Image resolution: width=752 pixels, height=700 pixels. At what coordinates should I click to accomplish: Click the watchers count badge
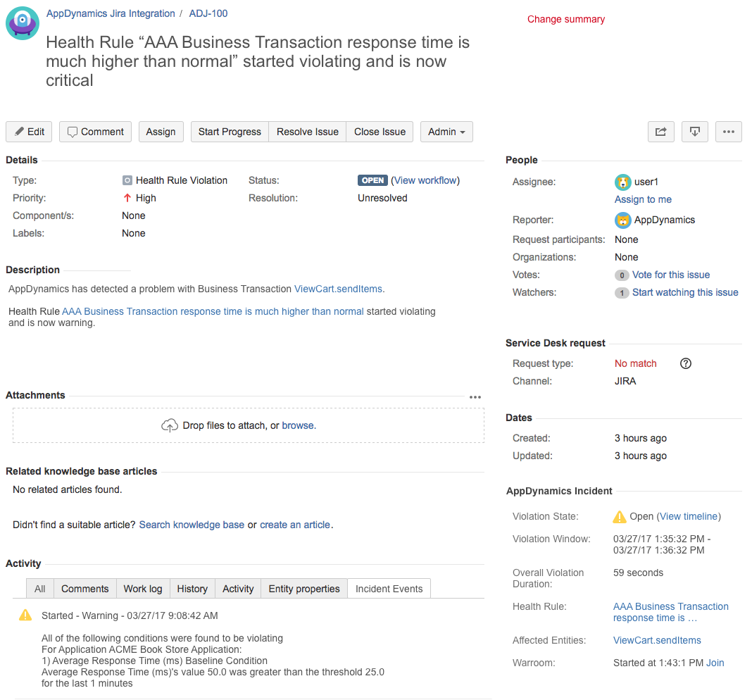(622, 293)
